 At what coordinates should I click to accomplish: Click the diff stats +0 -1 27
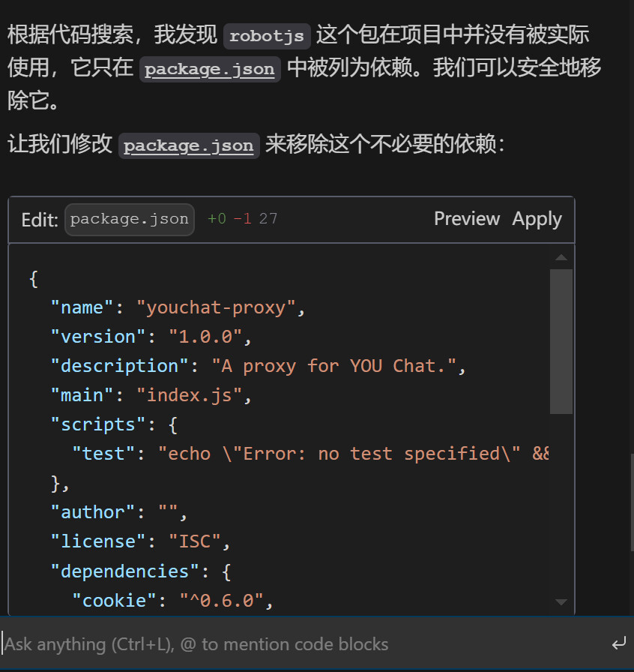point(242,219)
